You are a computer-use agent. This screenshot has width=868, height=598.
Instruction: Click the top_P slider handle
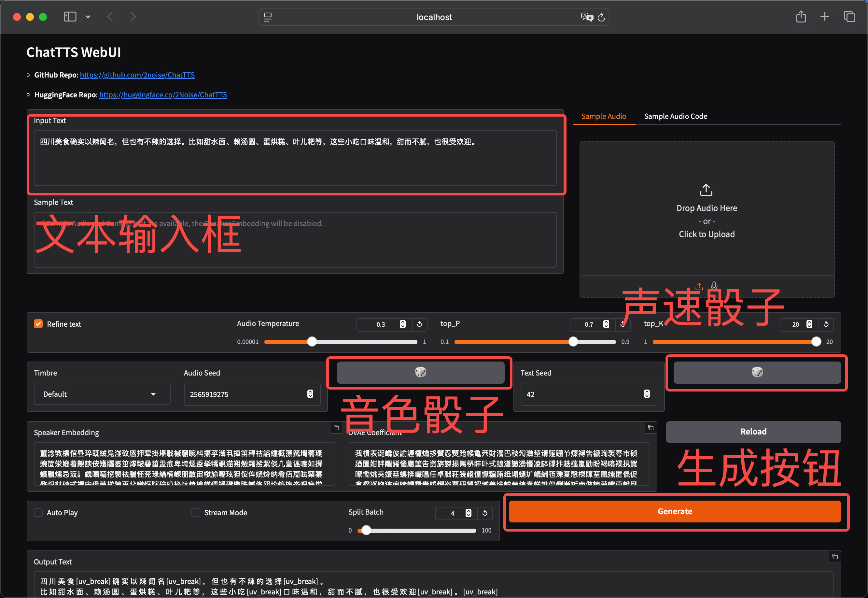pos(573,342)
